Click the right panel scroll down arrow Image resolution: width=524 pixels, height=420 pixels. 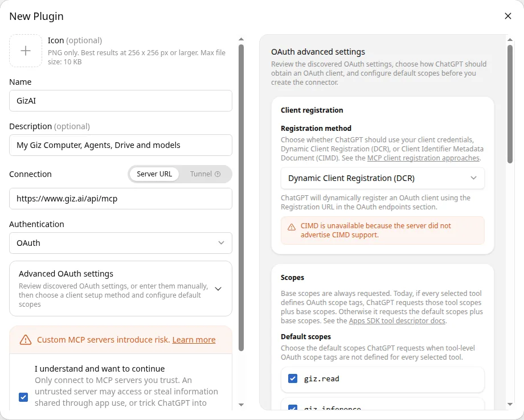coord(510,404)
